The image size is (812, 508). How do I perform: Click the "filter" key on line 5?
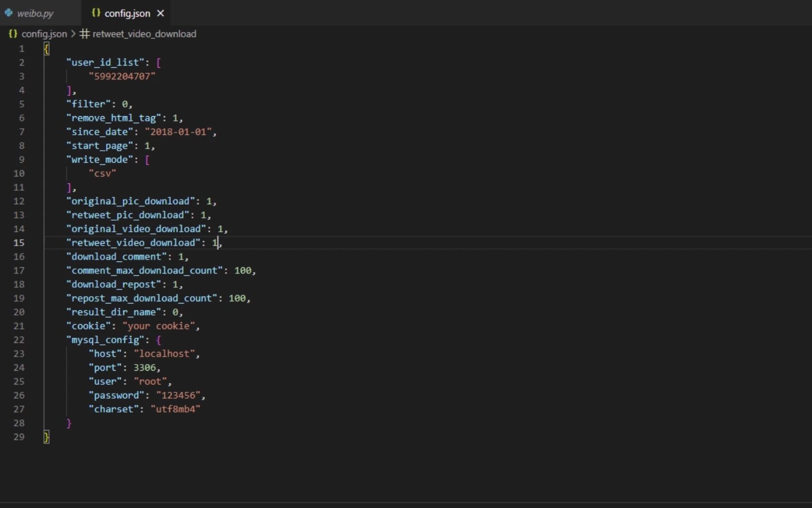pyautogui.click(x=88, y=104)
